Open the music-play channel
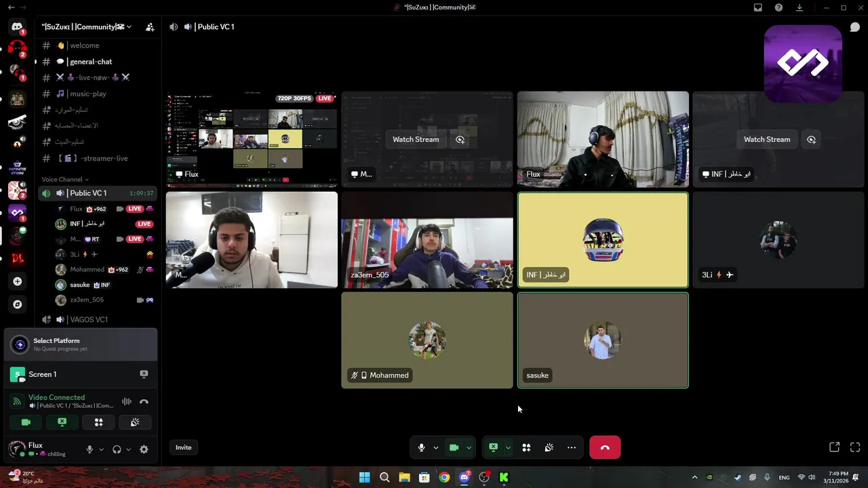868x488 pixels. [x=98, y=94]
